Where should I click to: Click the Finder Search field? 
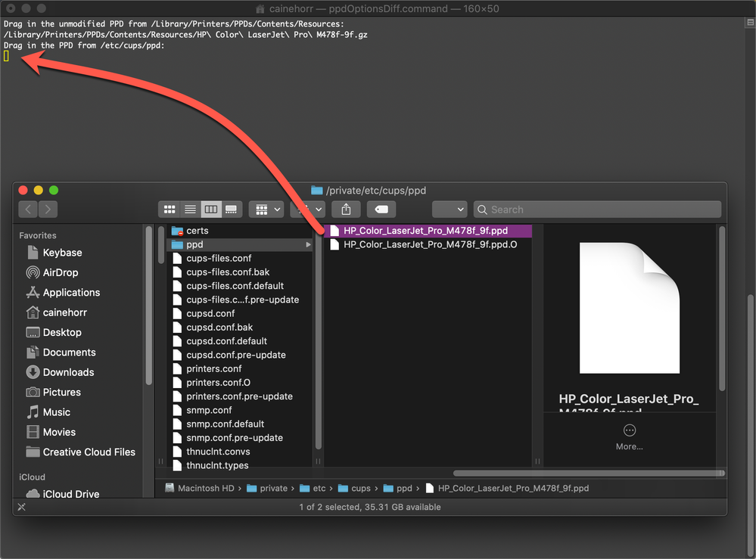point(597,209)
